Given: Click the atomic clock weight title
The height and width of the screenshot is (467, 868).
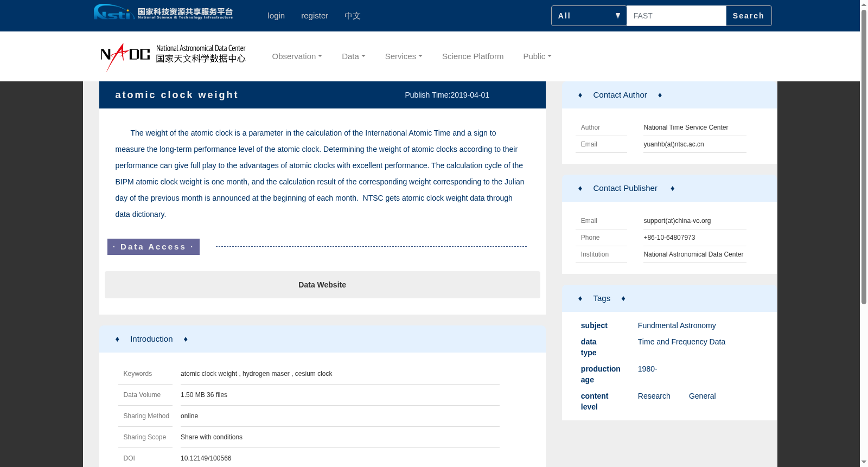Looking at the screenshot, I should 177,95.
